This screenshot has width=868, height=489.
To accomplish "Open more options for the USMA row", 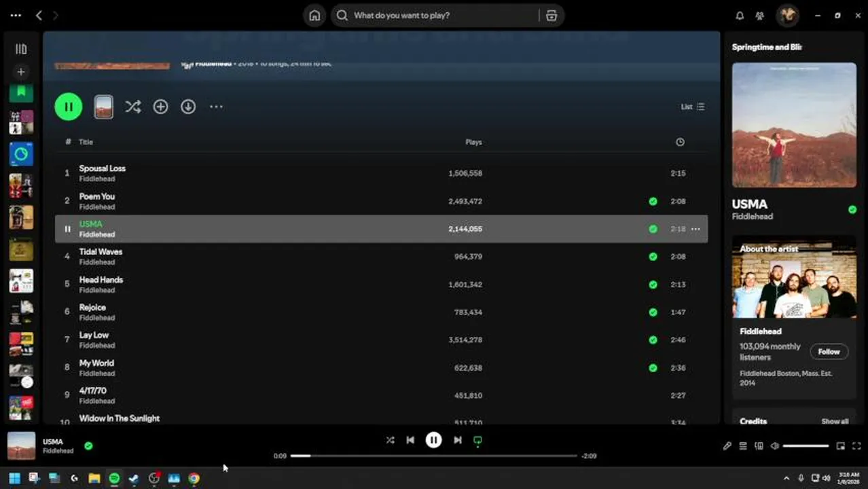I will [x=695, y=229].
